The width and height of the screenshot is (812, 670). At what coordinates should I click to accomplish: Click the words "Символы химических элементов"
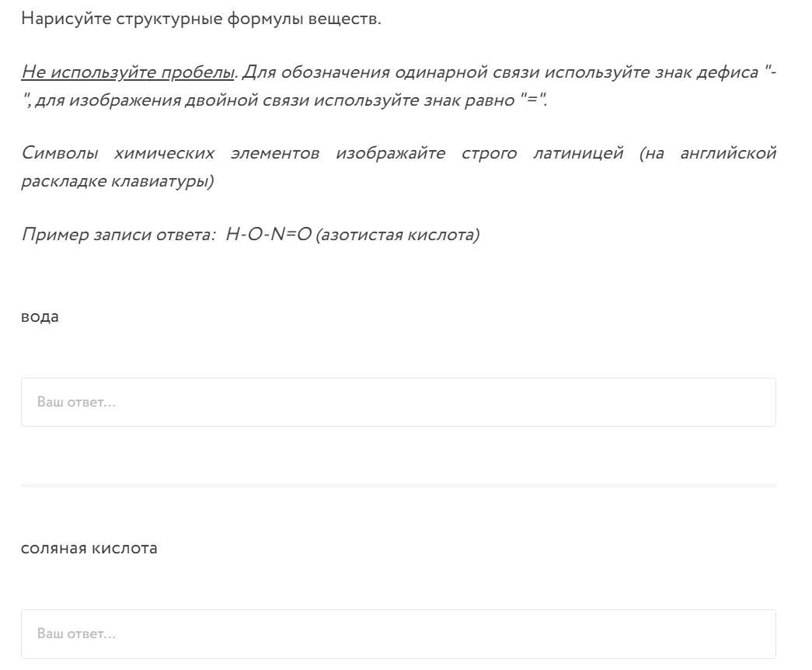click(x=170, y=153)
